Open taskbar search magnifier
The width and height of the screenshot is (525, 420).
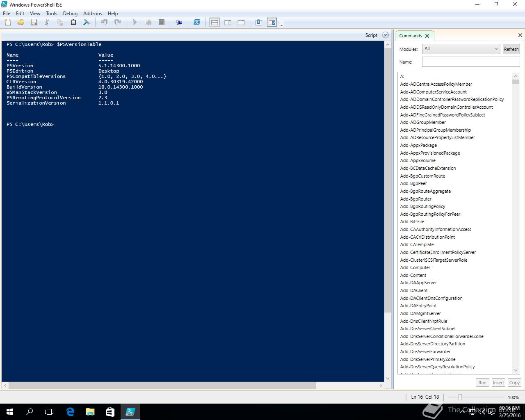point(30,412)
